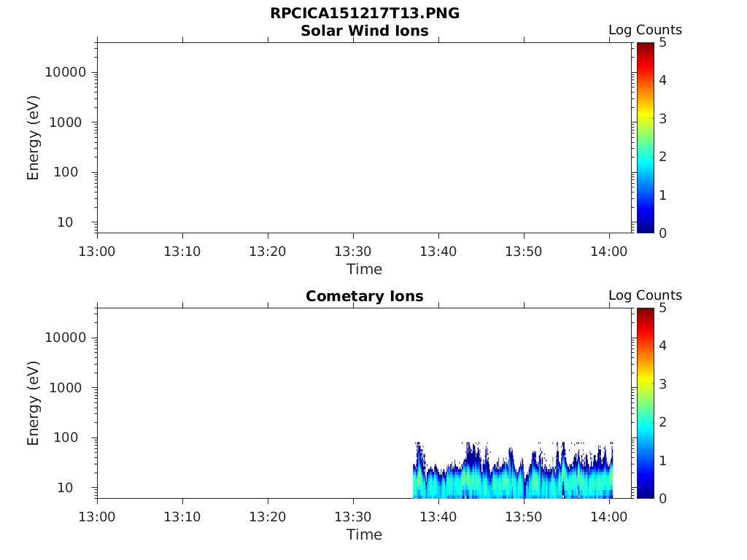This screenshot has height=560, width=747.
Task: Click the Cometary Ions colorbar
Action: 645,402
